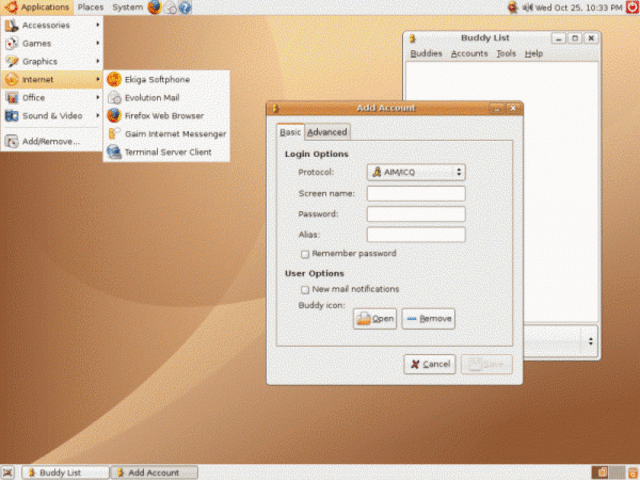
Task: Open the Protocol AIM/ICQ dropdown
Action: click(x=416, y=172)
